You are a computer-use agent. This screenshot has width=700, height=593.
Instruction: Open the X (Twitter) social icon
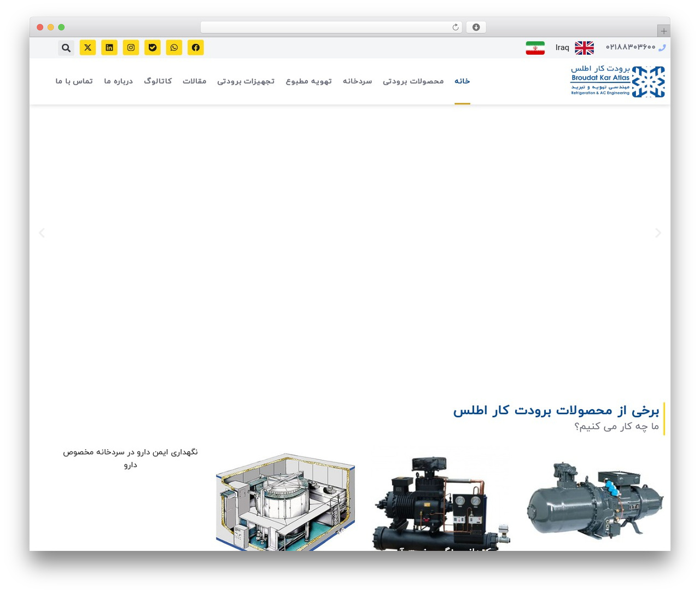[87, 48]
